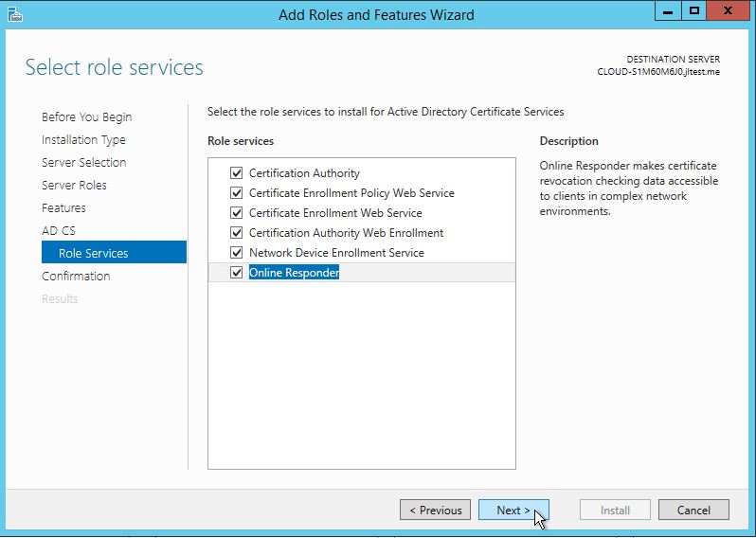Open the Installation Type step

point(83,140)
